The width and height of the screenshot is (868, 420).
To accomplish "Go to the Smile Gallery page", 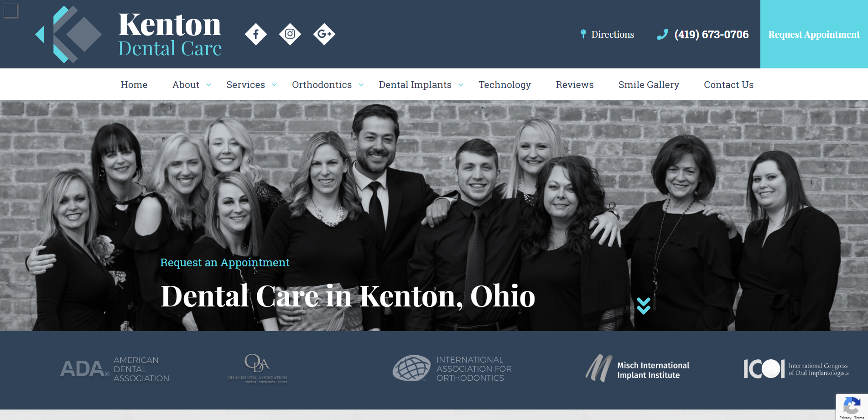I will click(x=649, y=85).
